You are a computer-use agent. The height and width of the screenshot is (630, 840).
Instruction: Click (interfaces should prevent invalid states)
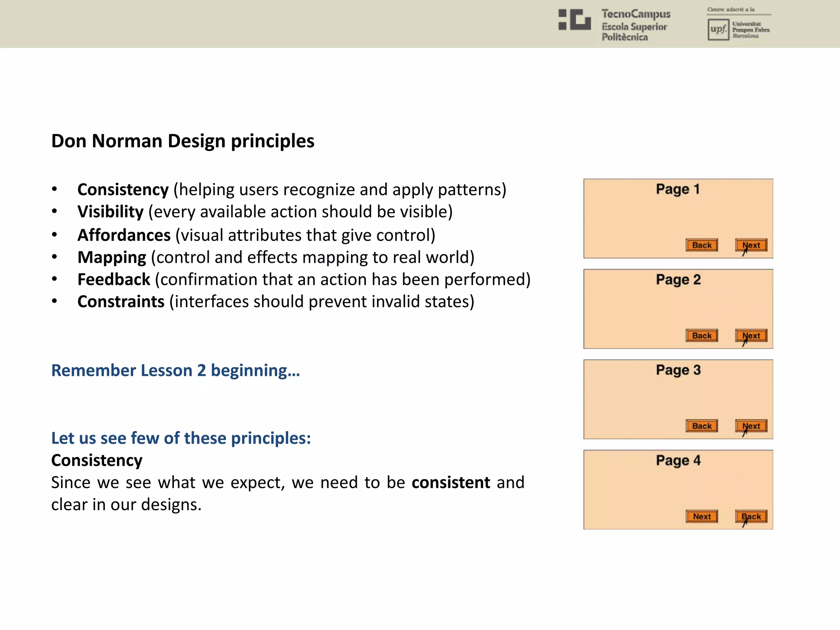322,302
